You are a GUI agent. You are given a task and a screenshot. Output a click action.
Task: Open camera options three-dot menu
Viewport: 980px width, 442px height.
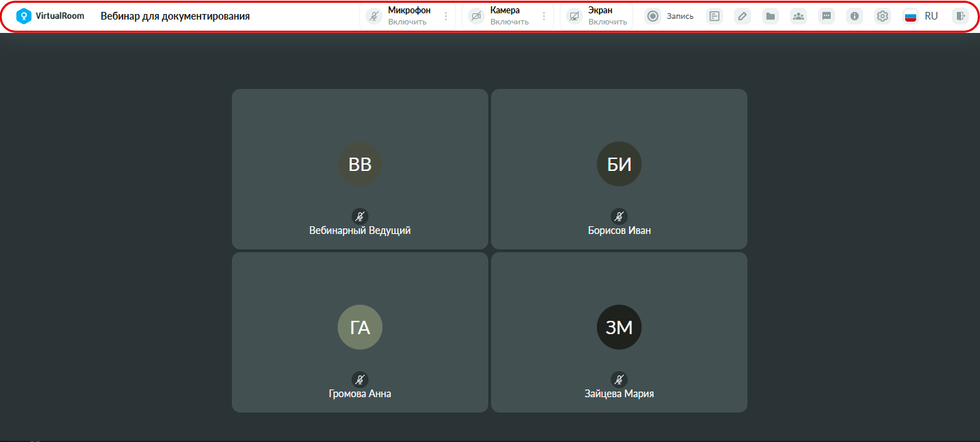pos(544,16)
